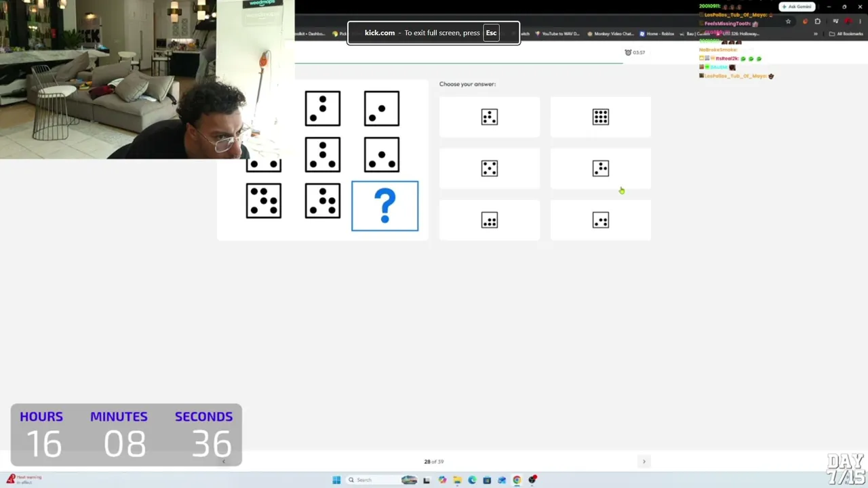The width and height of the screenshot is (868, 488).
Task: Click chat username FeefsMissingTooth
Action: click(x=727, y=24)
